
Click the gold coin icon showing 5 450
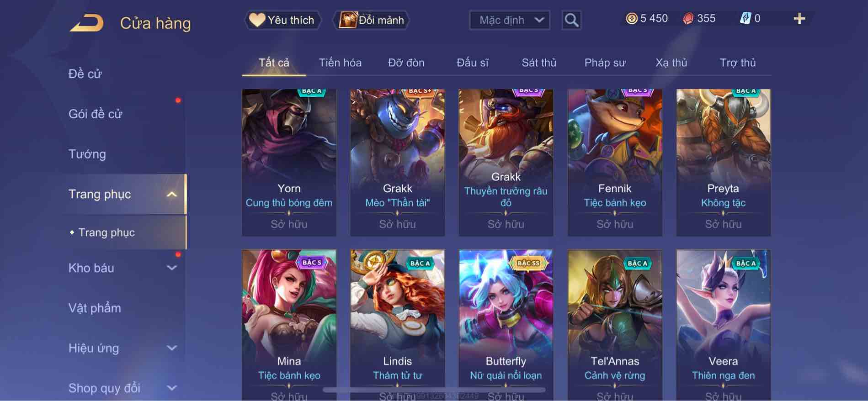tap(631, 19)
